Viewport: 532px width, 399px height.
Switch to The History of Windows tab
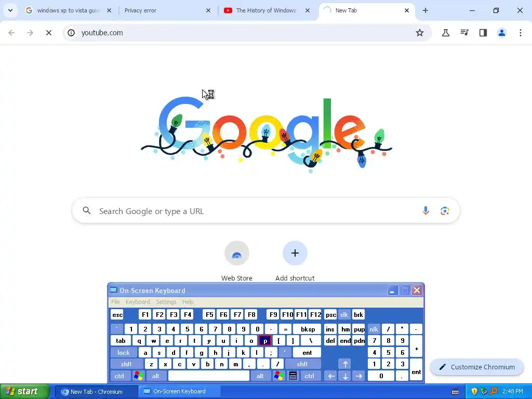click(x=267, y=10)
